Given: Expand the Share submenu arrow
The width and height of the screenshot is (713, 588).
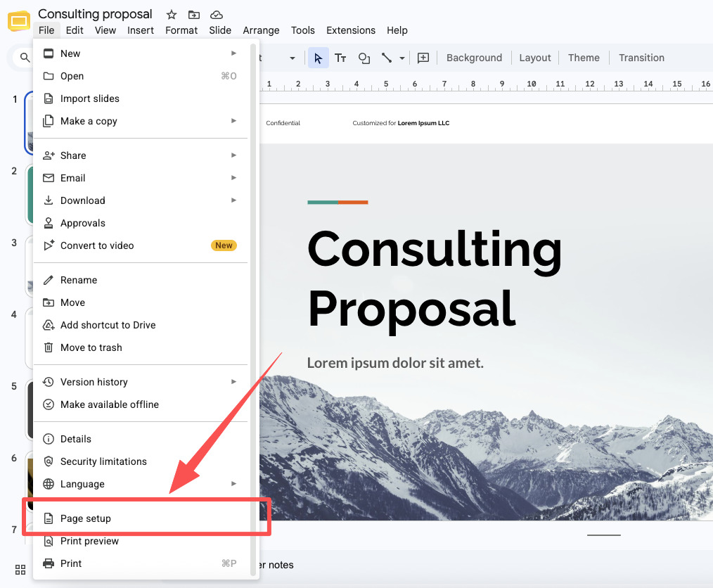Looking at the screenshot, I should click(x=233, y=155).
